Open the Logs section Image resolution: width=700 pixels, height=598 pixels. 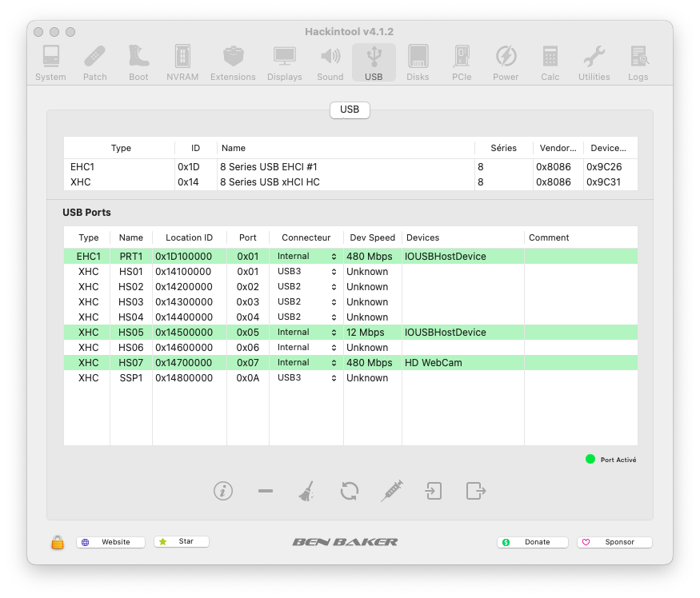pyautogui.click(x=638, y=63)
